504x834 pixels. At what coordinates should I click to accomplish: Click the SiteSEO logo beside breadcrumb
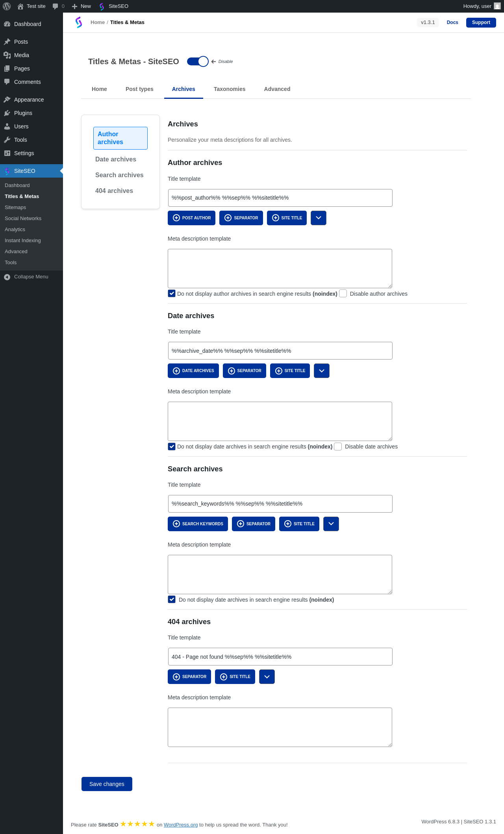(x=79, y=22)
